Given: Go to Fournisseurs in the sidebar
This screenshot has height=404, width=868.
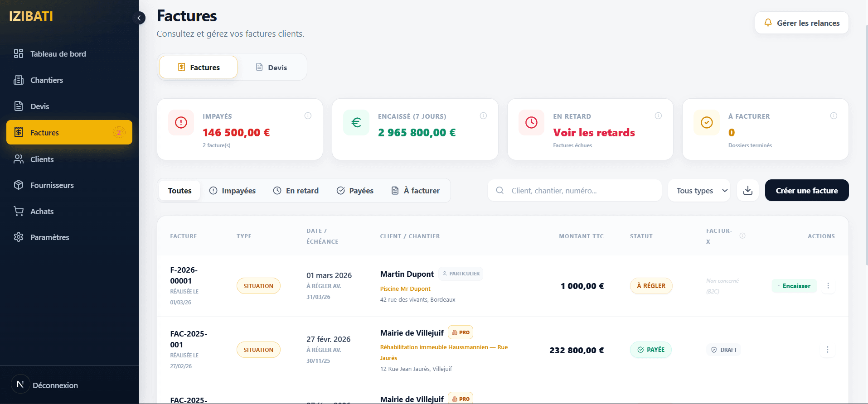Looking at the screenshot, I should click(x=52, y=185).
